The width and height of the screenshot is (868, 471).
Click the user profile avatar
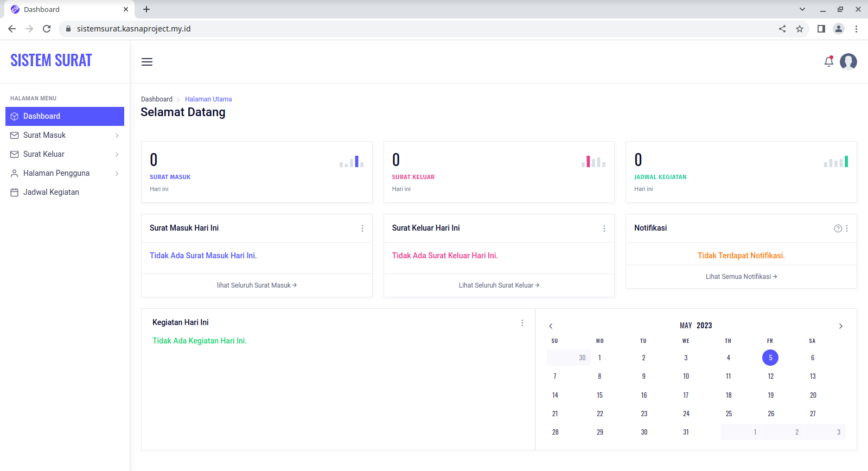click(848, 62)
